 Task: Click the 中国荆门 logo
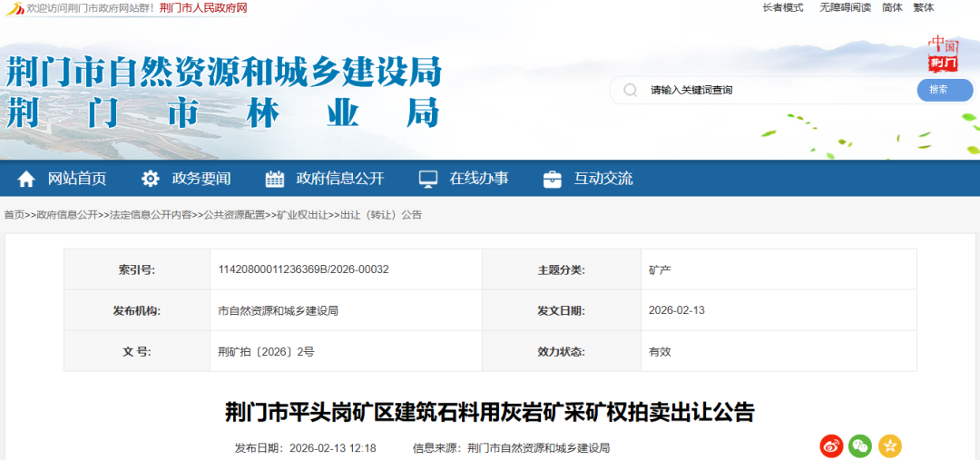pyautogui.click(x=943, y=54)
